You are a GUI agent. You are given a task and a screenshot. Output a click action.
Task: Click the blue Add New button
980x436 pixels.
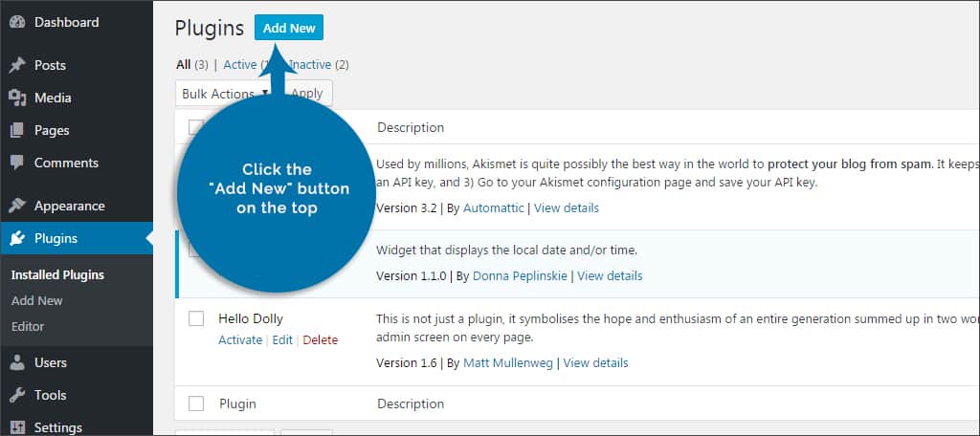[x=289, y=28]
